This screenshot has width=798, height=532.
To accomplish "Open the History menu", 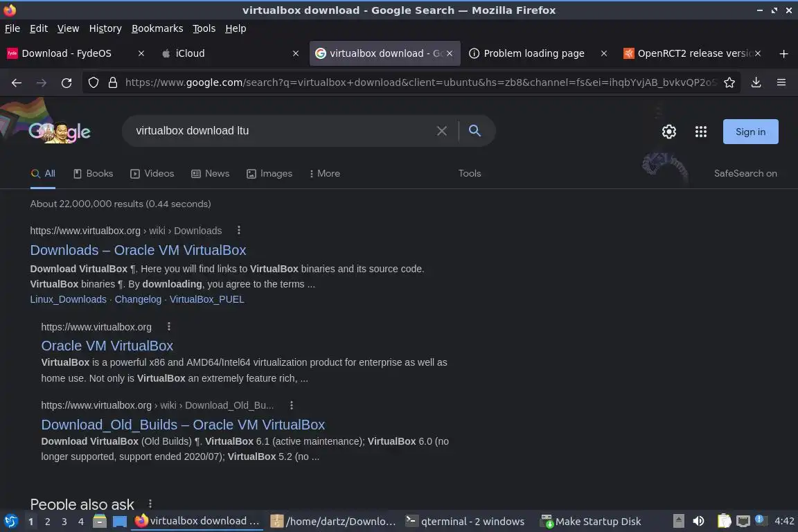I will pyautogui.click(x=105, y=28).
